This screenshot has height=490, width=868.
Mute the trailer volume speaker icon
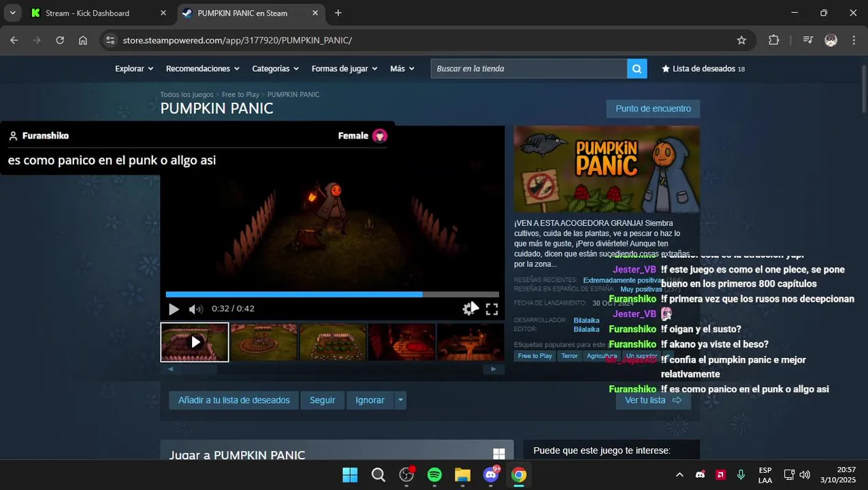click(196, 309)
